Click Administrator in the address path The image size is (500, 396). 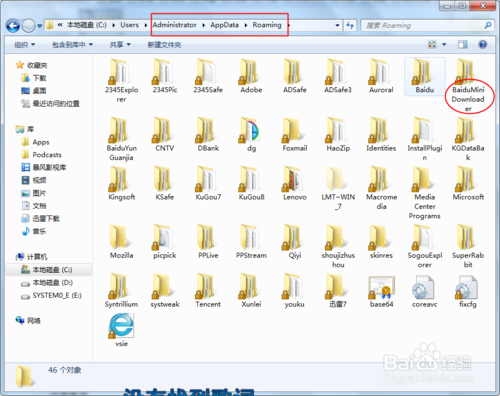(175, 25)
